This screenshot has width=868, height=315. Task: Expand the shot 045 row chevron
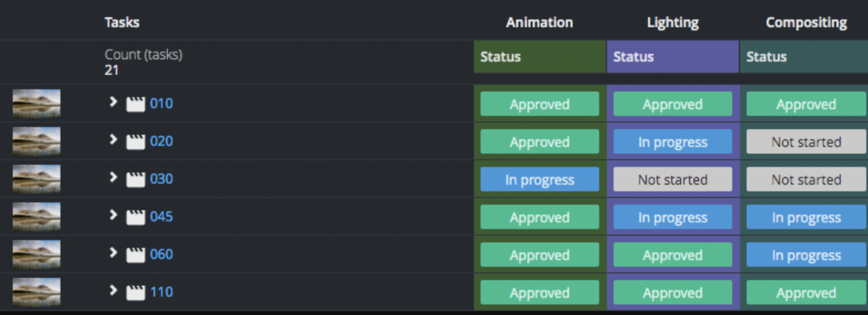pyautogui.click(x=113, y=215)
